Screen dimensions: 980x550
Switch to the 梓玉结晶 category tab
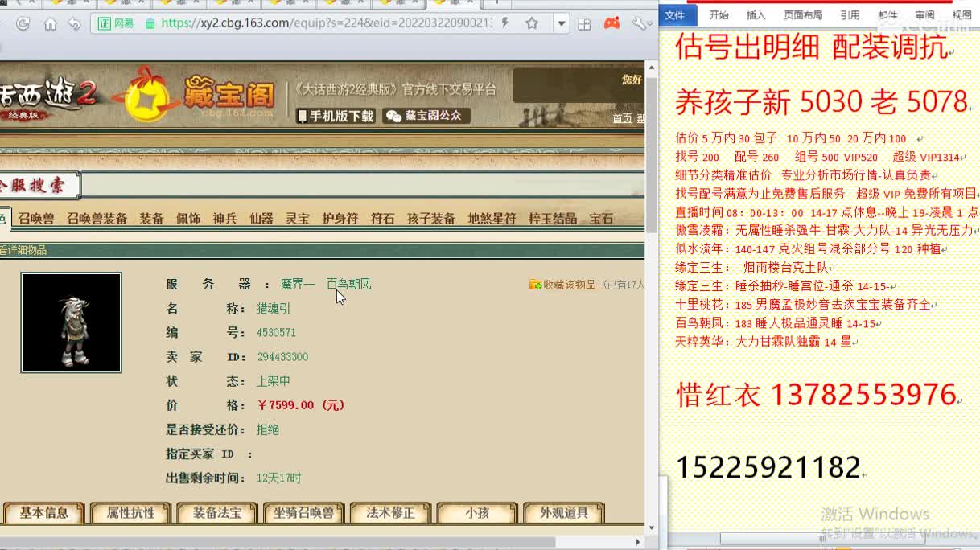[x=553, y=218]
